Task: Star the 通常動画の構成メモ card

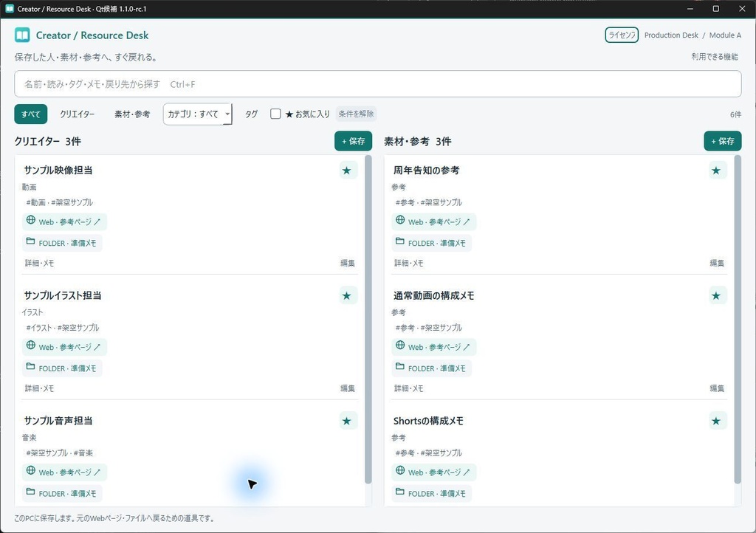Action: tap(716, 296)
